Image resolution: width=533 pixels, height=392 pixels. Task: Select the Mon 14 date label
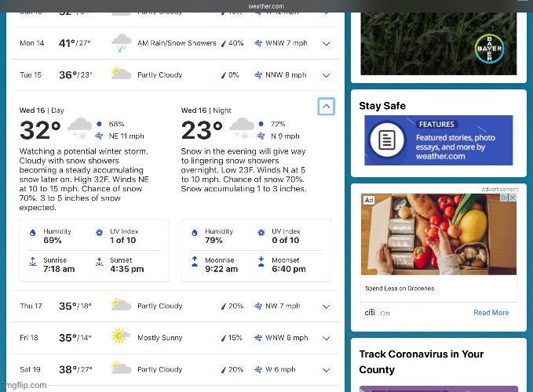[32, 43]
